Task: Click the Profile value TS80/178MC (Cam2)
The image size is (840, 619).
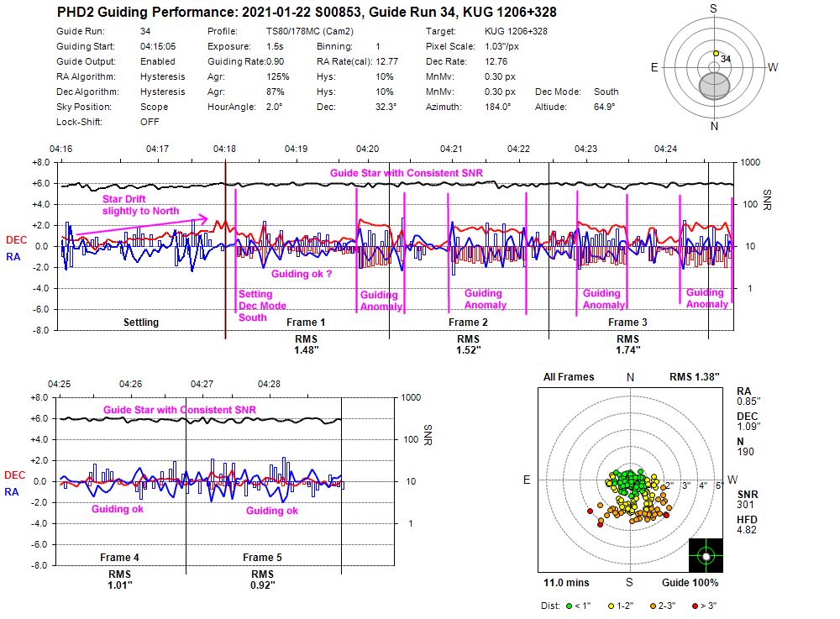Action: click(310, 32)
